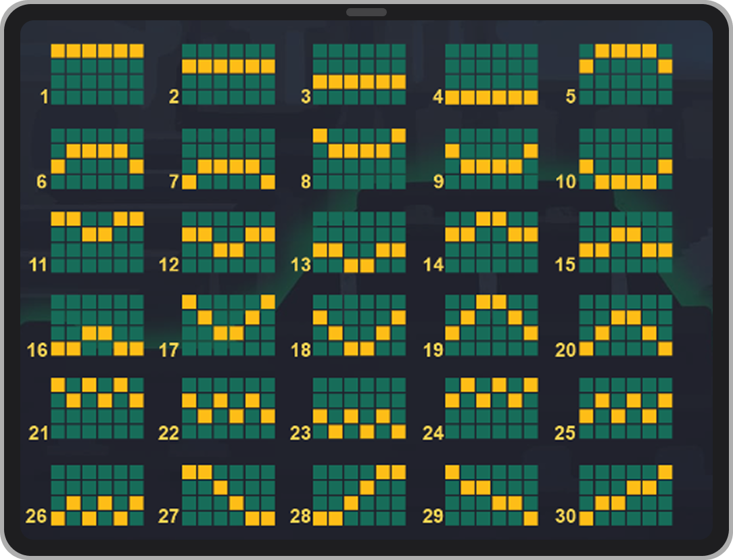Select payline 10 grid pattern
733x560 pixels.
pyautogui.click(x=625, y=159)
